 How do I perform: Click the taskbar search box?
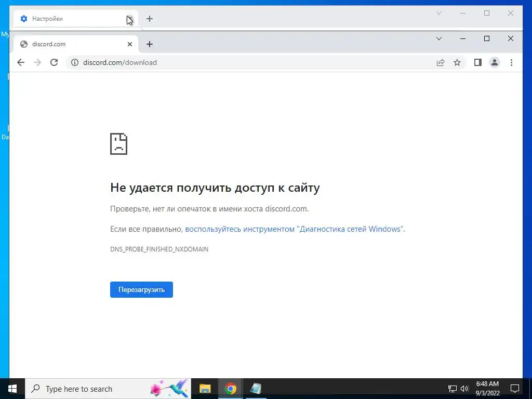pyautogui.click(x=108, y=389)
